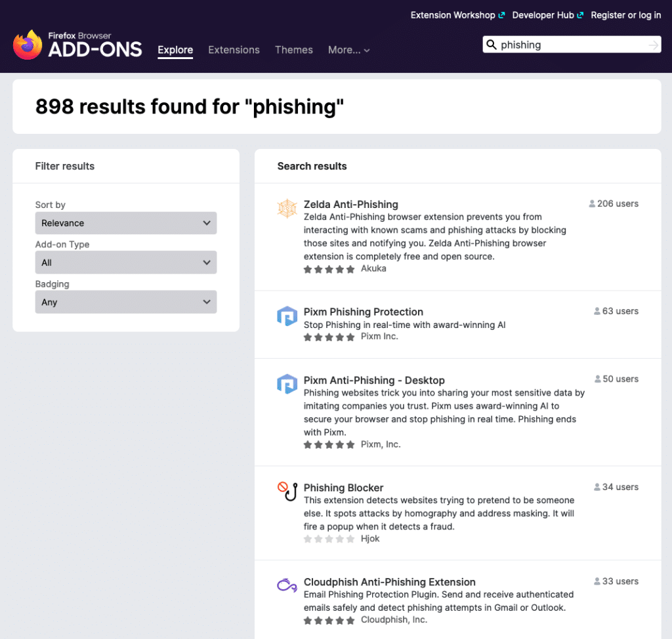
Task: Click the search field containing phishing
Action: tap(572, 45)
